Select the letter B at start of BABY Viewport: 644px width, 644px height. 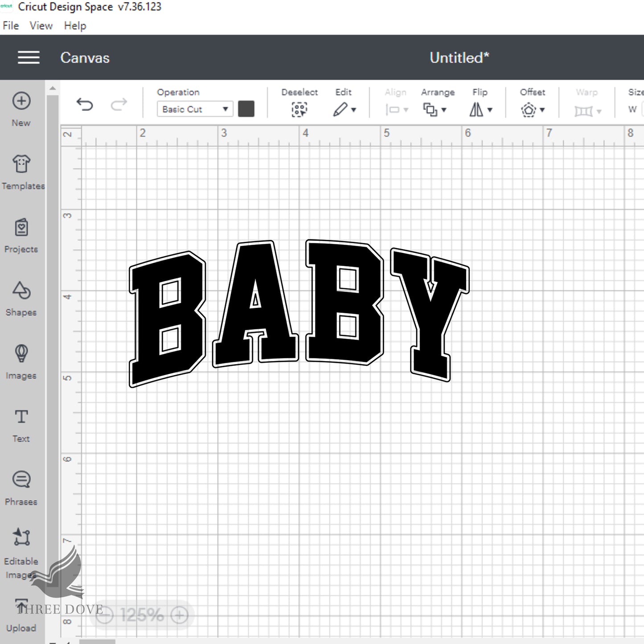(x=167, y=319)
